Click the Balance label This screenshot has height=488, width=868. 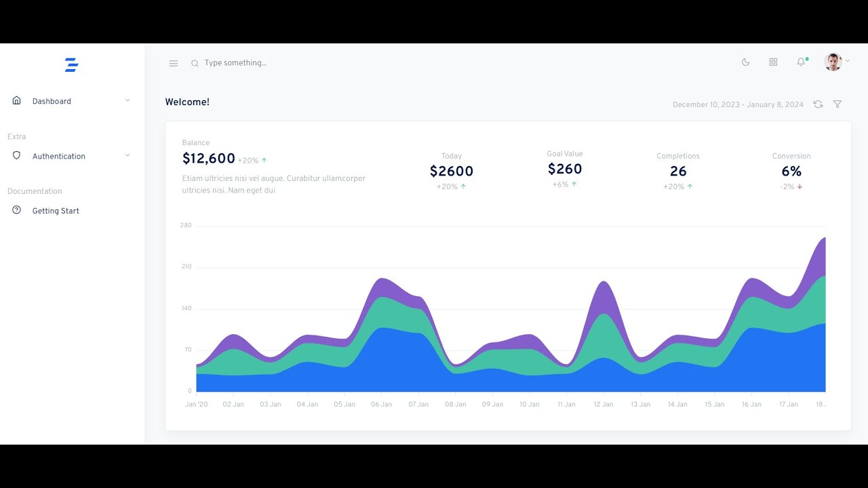click(x=196, y=143)
